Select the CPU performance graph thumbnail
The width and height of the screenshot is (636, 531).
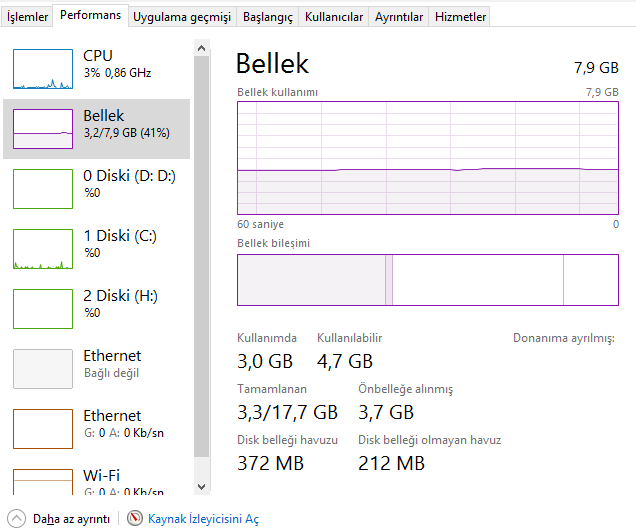click(43, 69)
